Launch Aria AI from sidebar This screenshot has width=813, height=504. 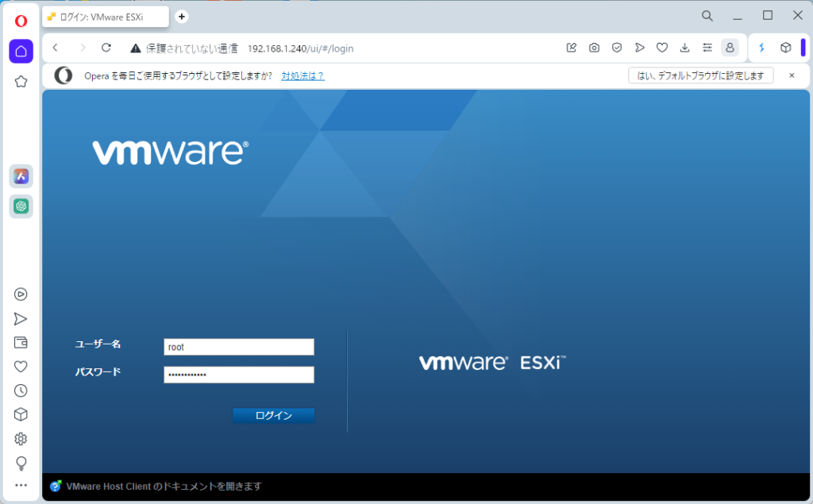[21, 176]
